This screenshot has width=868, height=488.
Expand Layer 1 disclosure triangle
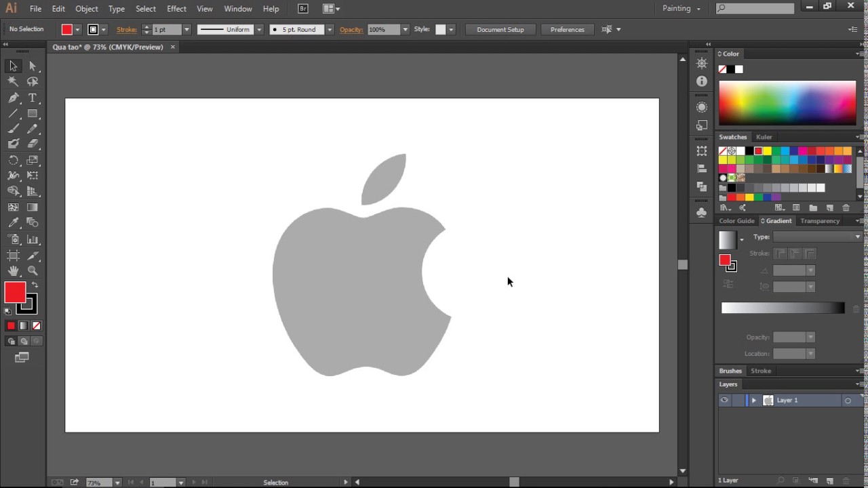click(x=753, y=401)
